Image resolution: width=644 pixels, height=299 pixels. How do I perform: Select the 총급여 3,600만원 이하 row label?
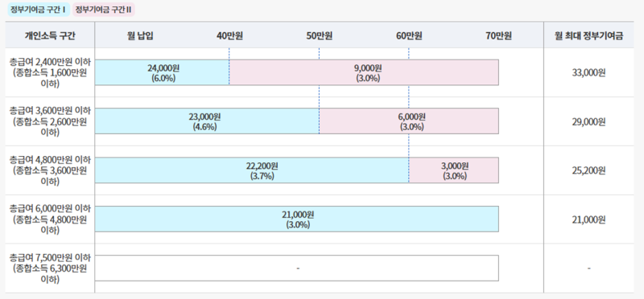click(x=50, y=121)
